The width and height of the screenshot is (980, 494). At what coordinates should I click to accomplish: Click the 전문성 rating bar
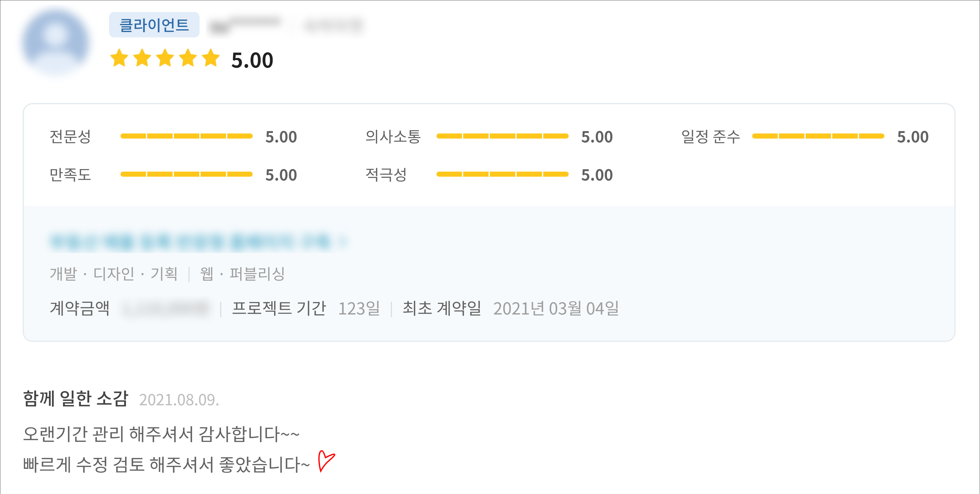(x=186, y=136)
